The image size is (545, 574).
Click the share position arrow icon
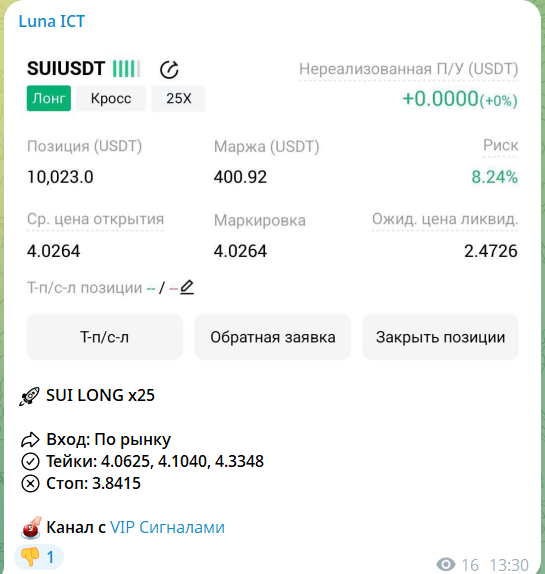(x=169, y=70)
